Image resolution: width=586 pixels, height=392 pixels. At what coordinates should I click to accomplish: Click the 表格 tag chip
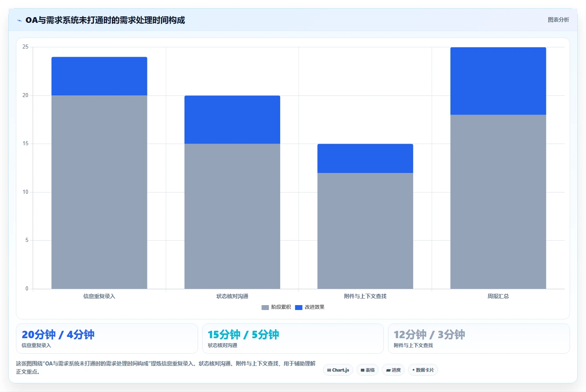click(x=368, y=370)
